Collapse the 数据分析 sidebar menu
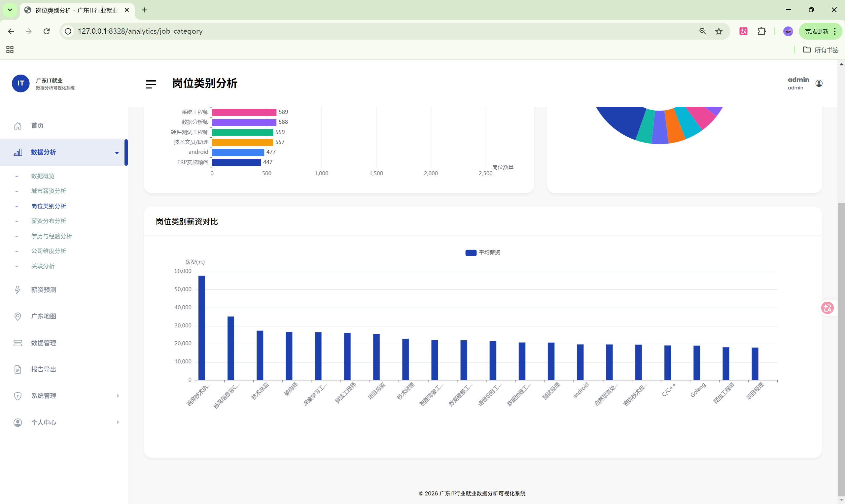Image resolution: width=845 pixels, height=504 pixels. tap(117, 153)
